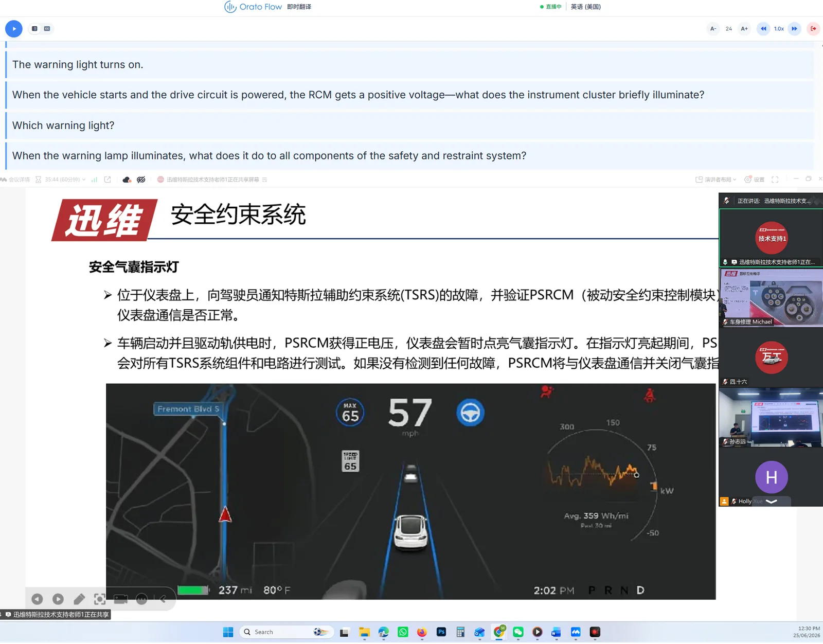Open Microsoft Edge from the taskbar
The height and width of the screenshot is (644, 823).
tap(383, 632)
